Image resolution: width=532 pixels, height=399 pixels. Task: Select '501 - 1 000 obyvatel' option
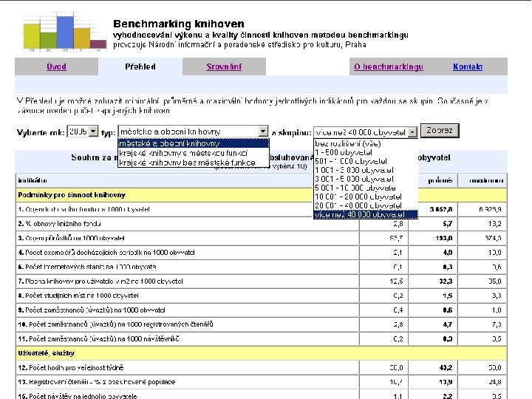pos(366,161)
